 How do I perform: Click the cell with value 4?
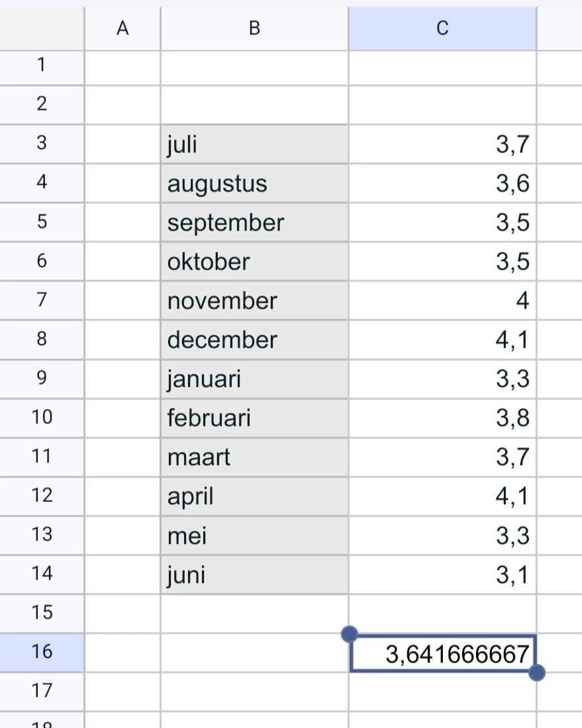tap(443, 300)
